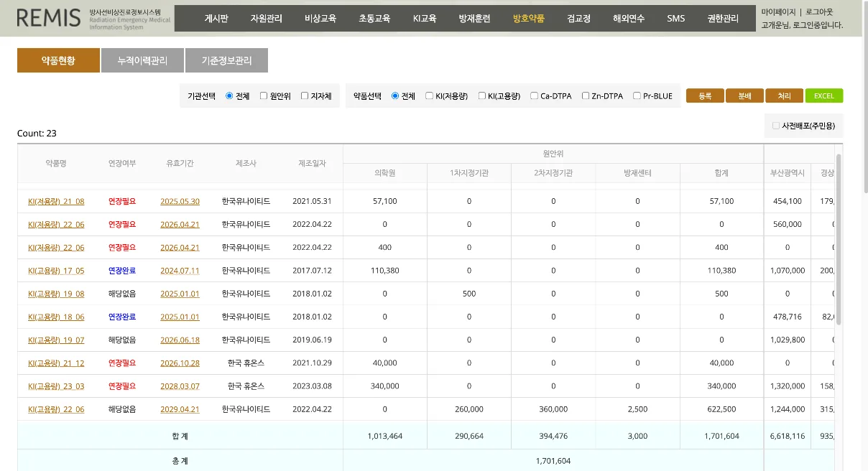
Task: Check the 지자체 option
Action: point(305,95)
